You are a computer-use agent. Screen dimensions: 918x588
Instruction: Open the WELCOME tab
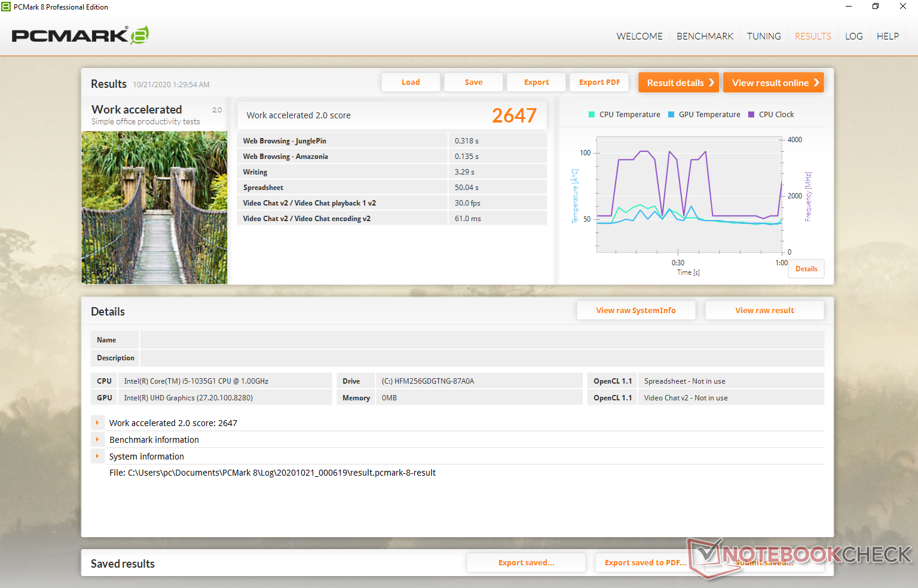(639, 36)
